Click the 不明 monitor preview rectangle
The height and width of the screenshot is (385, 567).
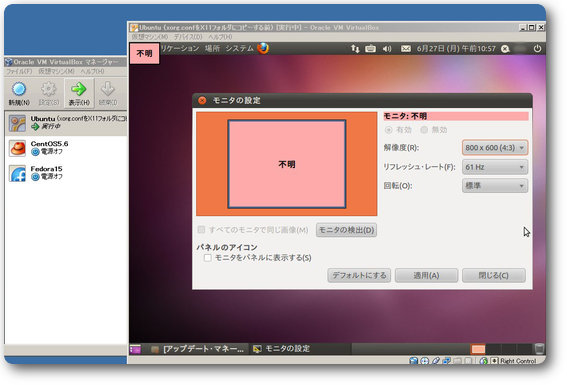(287, 164)
